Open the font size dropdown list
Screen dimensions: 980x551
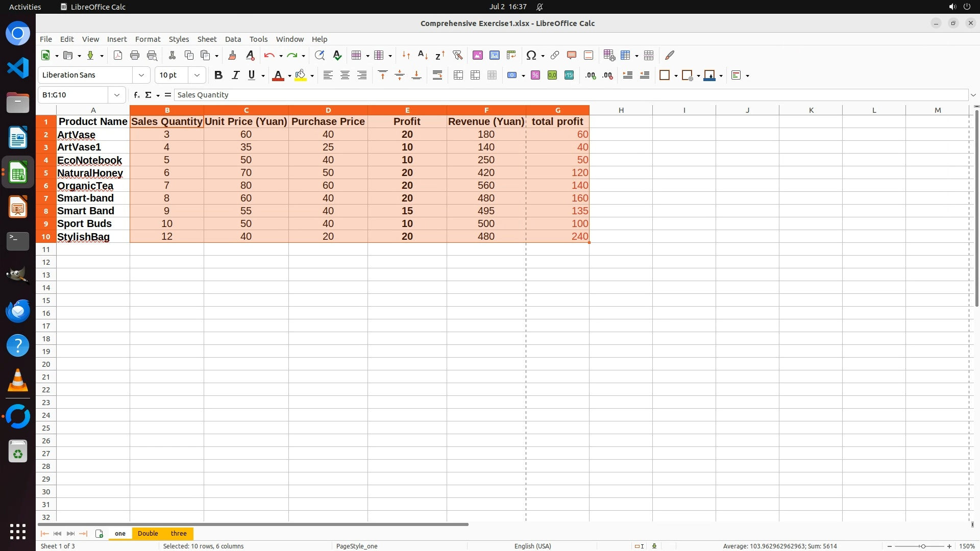197,75
